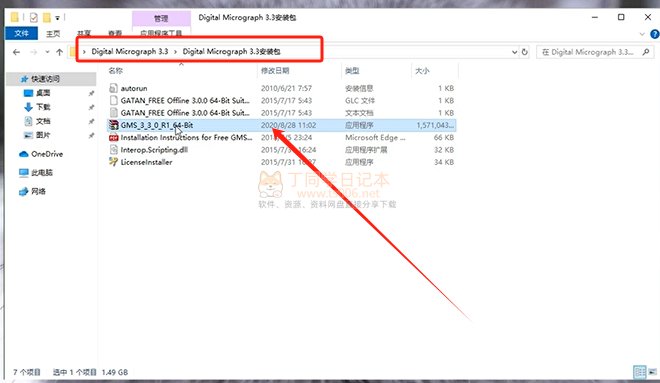Click the search box for this folder
The image size is (660, 383).
(x=594, y=52)
